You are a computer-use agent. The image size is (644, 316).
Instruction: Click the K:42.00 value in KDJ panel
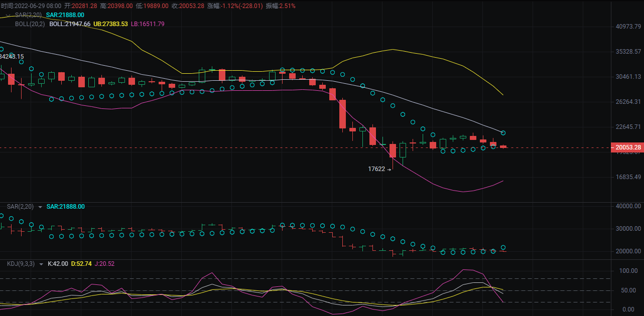pyautogui.click(x=58, y=264)
